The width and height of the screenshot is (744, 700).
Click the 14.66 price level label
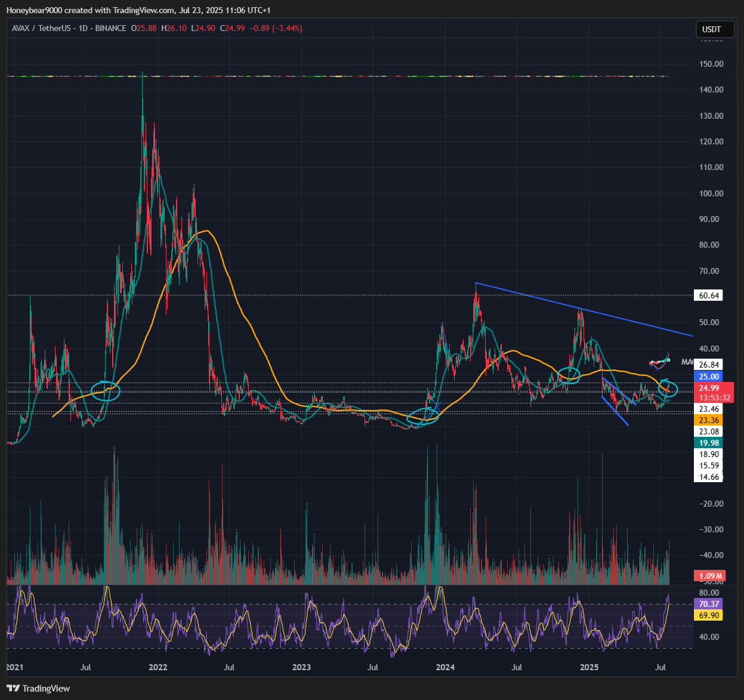click(709, 477)
